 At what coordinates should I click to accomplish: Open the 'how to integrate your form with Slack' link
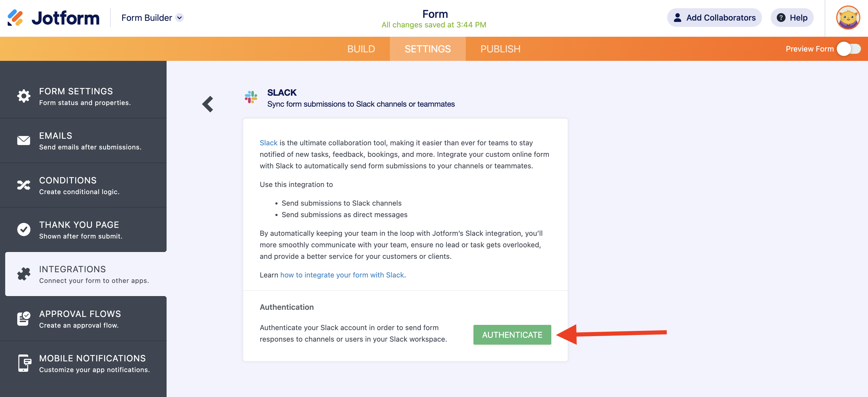[342, 275]
